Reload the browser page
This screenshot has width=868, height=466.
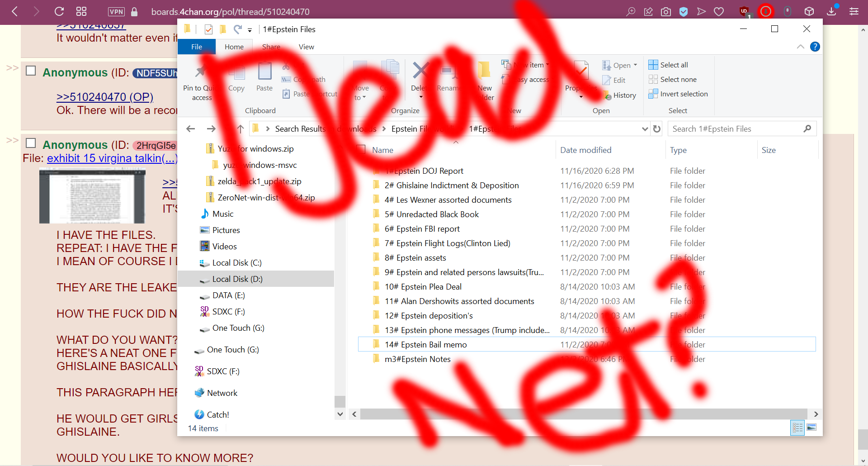click(x=59, y=11)
